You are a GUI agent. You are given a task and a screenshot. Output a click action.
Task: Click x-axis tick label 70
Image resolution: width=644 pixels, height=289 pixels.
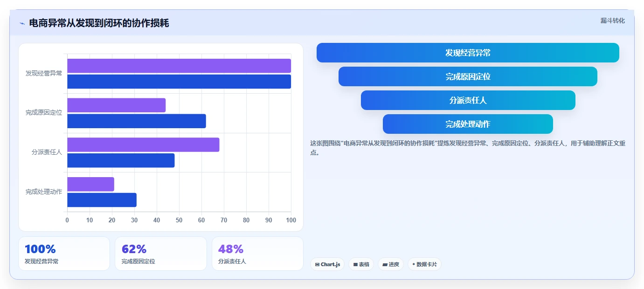224,220
